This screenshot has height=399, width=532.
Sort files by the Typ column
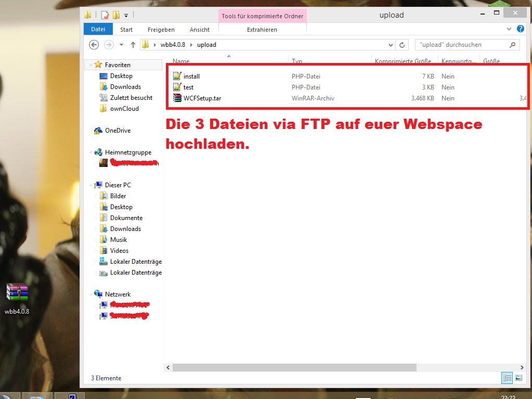[x=297, y=61]
